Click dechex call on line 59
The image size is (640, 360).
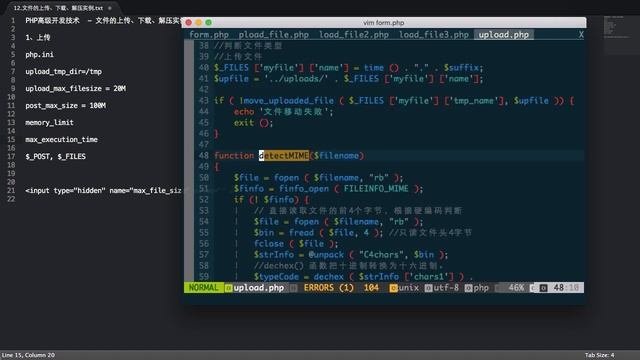(329, 277)
